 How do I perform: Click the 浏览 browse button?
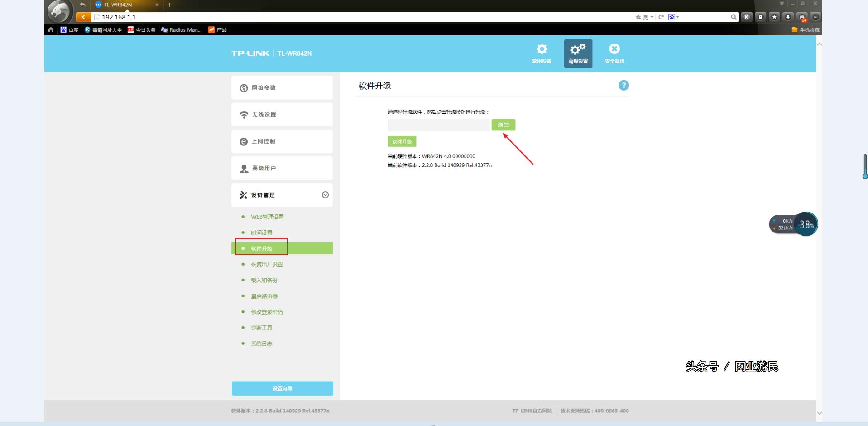(x=504, y=125)
